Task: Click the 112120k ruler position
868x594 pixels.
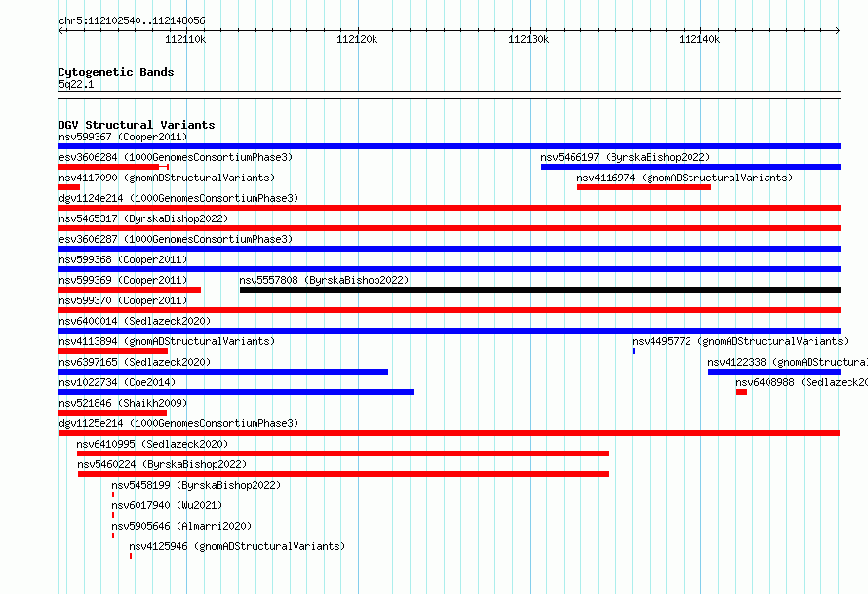Action: 357,39
